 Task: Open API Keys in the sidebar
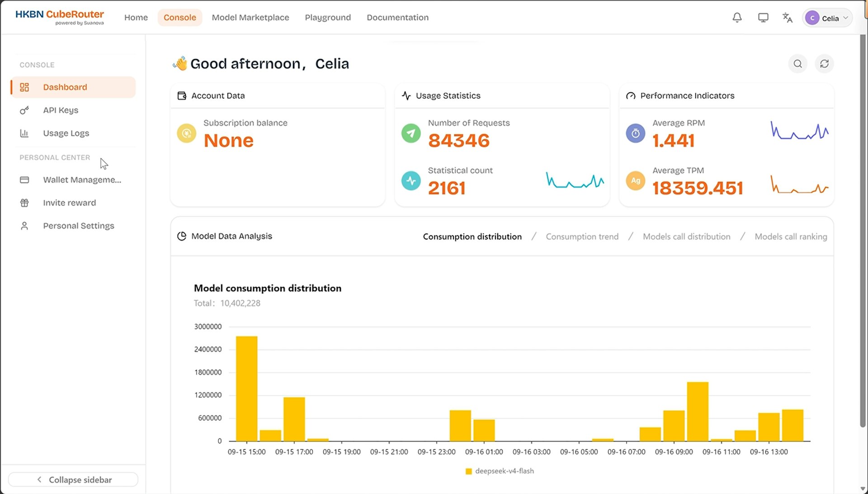pyautogui.click(x=72, y=110)
